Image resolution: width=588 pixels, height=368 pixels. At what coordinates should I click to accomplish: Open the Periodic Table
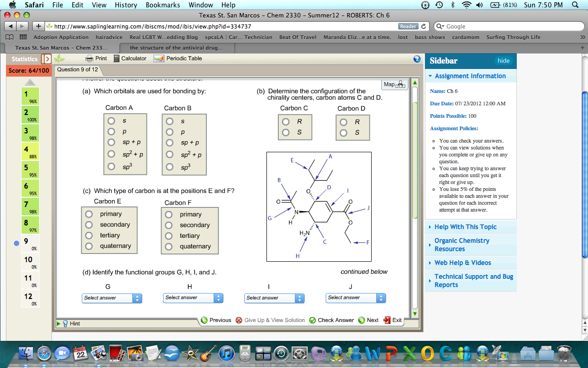pyautogui.click(x=178, y=58)
